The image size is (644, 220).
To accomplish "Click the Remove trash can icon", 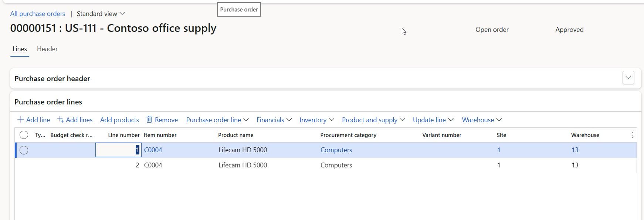I will click(149, 120).
